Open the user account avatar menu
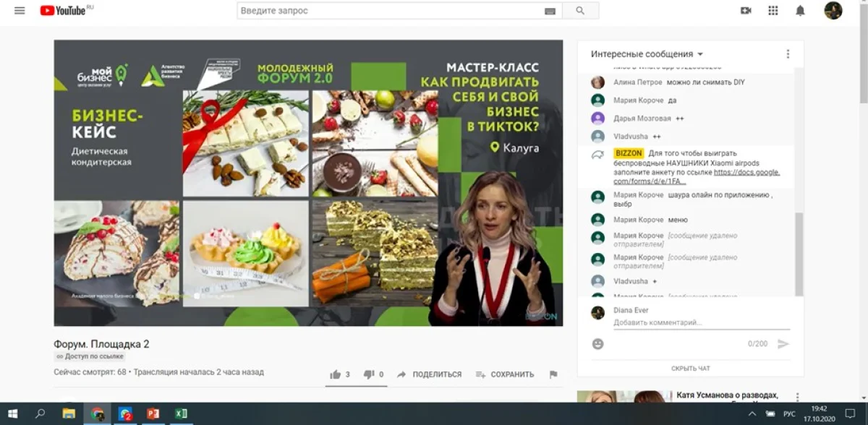The height and width of the screenshot is (425, 868). point(833,11)
